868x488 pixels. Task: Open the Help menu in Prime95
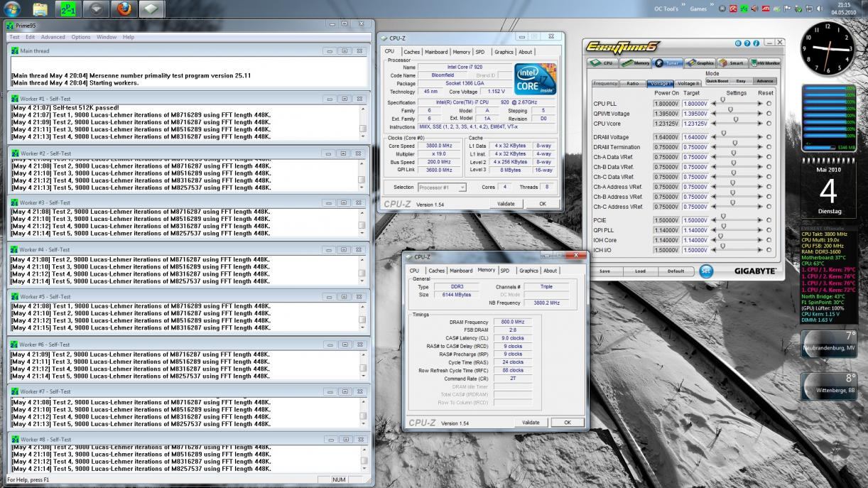(128, 37)
